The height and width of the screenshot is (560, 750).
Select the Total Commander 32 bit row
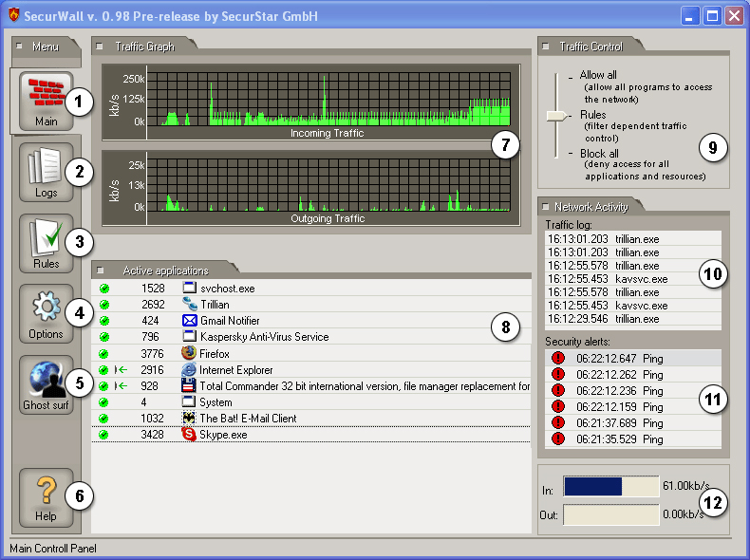tap(310, 386)
